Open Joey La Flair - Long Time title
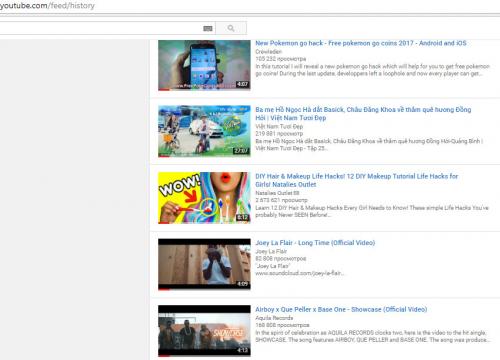The height and width of the screenshot is (360, 500). click(315, 243)
